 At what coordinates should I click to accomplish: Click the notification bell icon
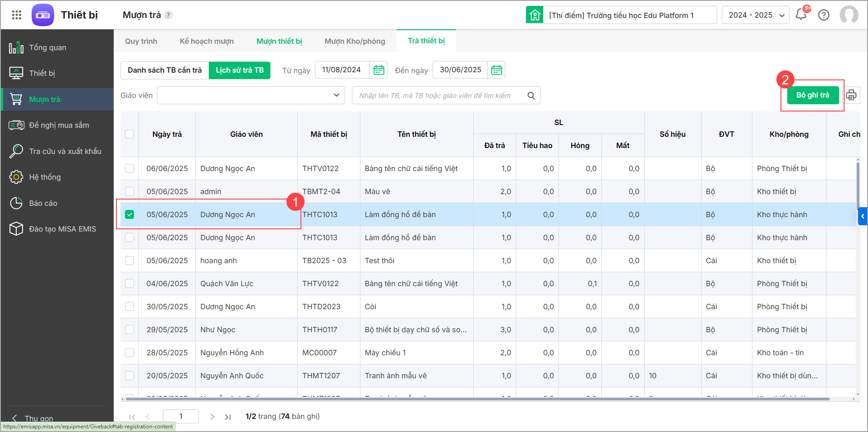pos(801,14)
